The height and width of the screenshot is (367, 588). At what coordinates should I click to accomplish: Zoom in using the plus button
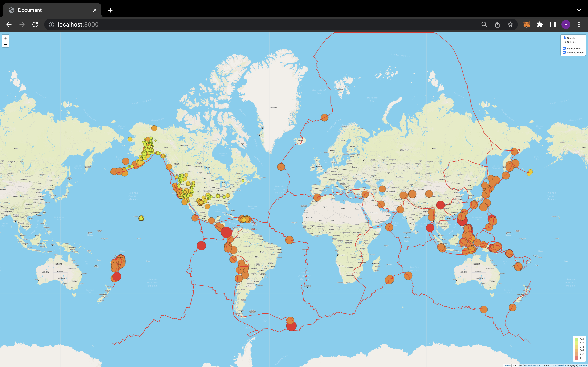(5, 38)
